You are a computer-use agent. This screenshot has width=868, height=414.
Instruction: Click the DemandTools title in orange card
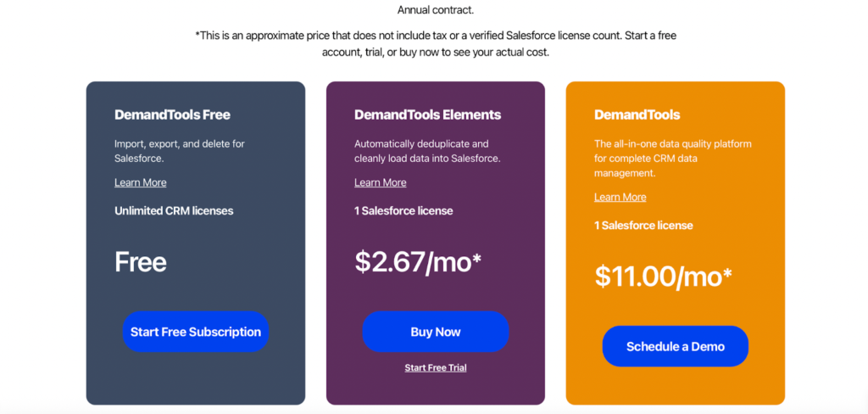tap(637, 115)
